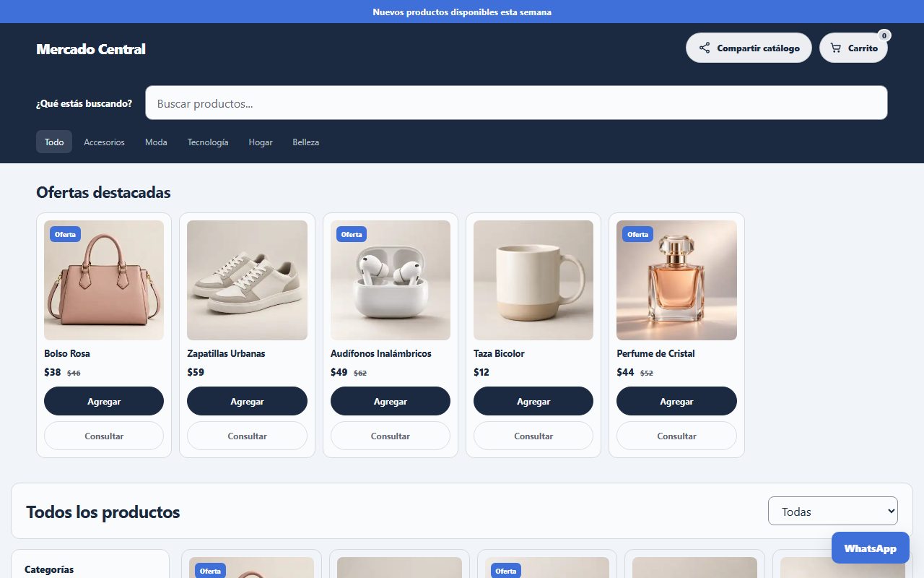This screenshot has height=578, width=924.
Task: Select the Hogar category tab
Action: tap(261, 142)
